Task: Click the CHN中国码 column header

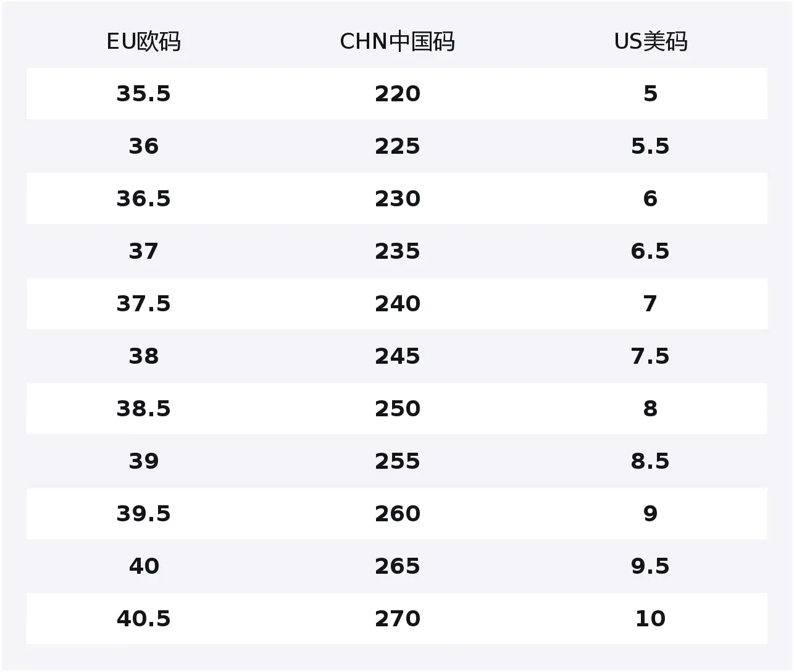Action: tap(397, 41)
